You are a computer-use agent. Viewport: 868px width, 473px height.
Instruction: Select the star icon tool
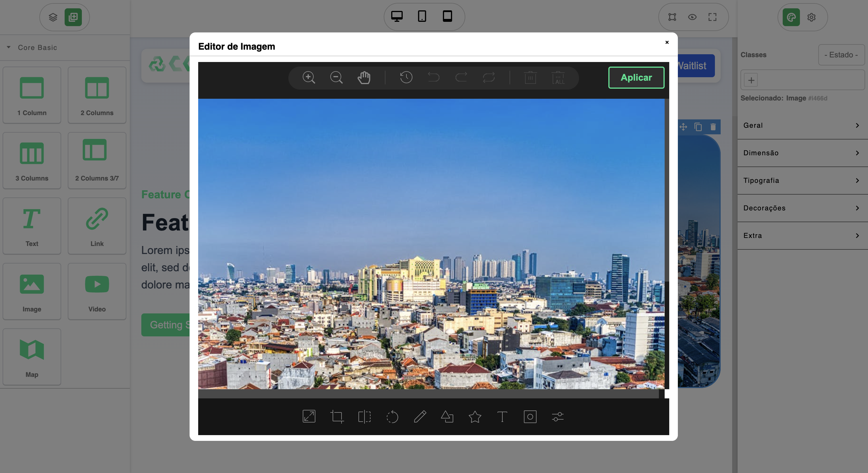[475, 416]
